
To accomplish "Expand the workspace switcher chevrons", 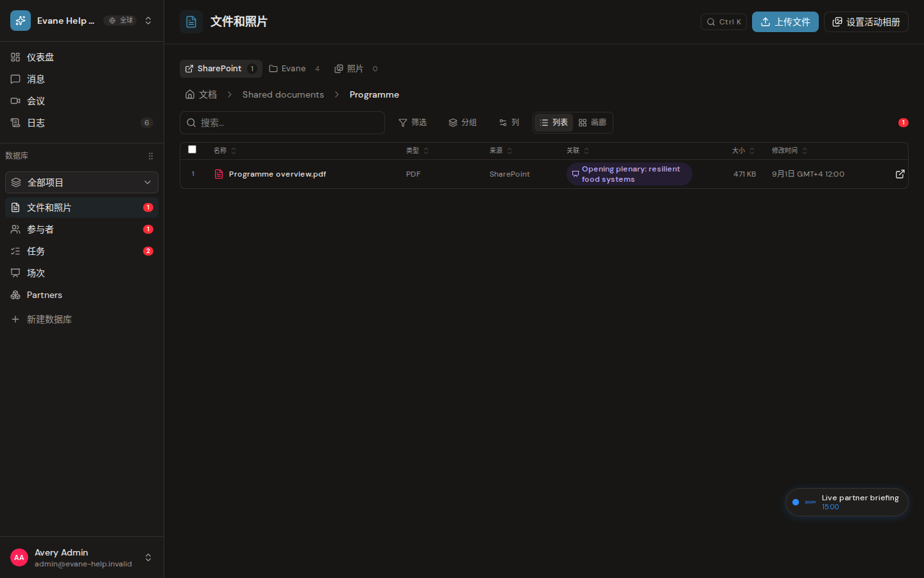I will pos(148,21).
